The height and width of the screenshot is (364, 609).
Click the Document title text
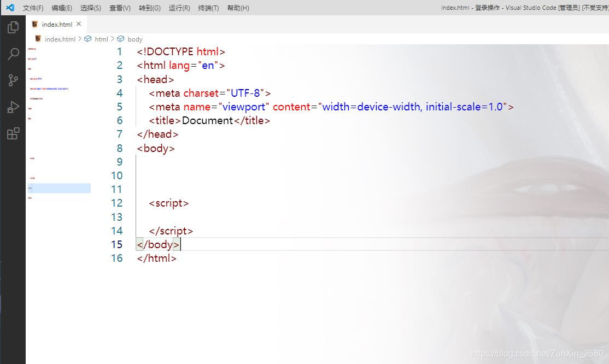coord(207,120)
